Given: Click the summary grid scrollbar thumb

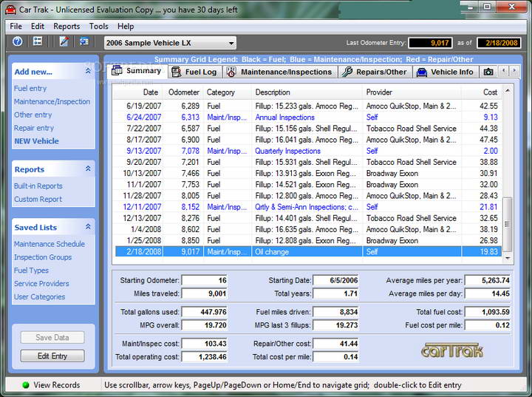Looking at the screenshot, I should click(508, 224).
